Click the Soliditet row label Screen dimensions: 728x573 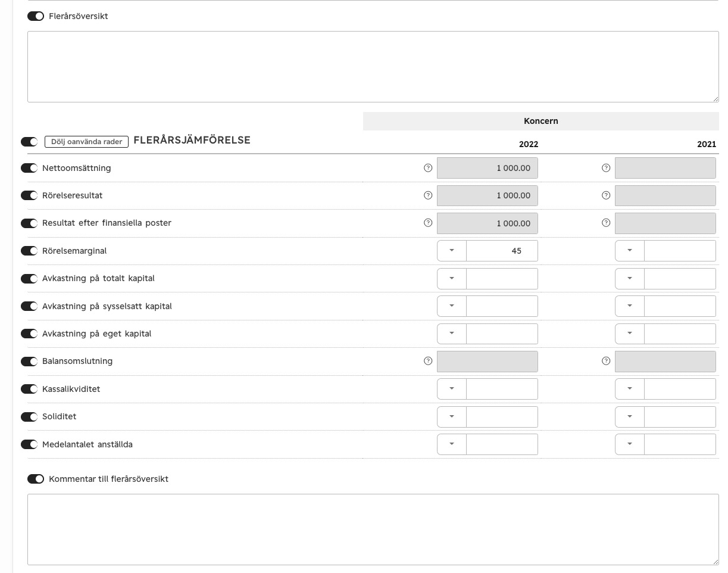60,416
